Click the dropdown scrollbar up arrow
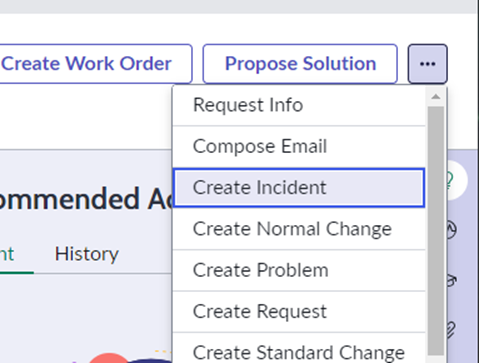This screenshot has width=479, height=363. click(436, 97)
